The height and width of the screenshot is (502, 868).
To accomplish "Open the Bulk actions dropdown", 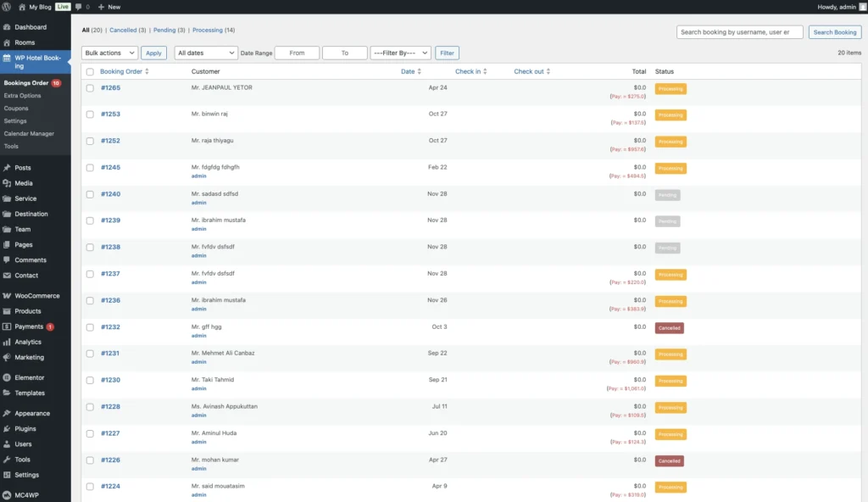I will 109,53.
